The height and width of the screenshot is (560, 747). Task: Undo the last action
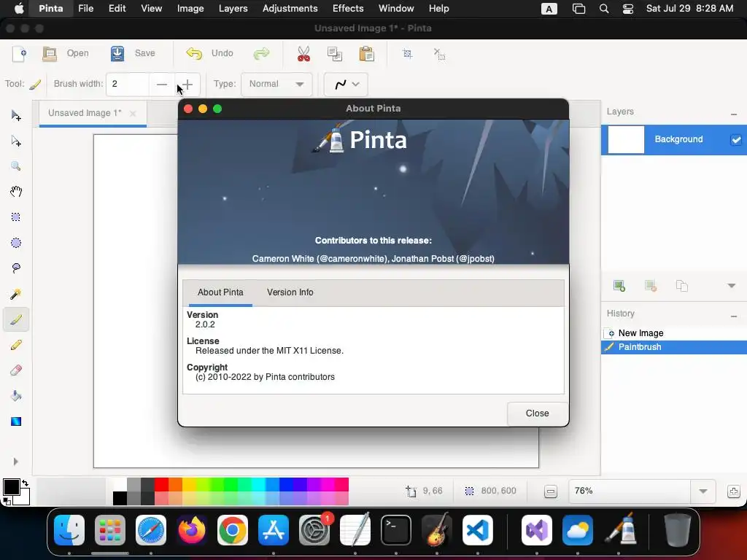click(209, 53)
